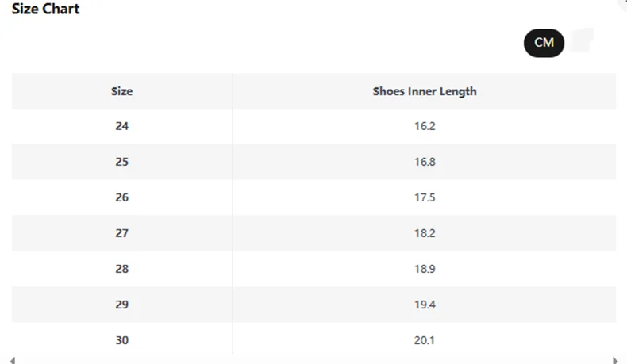
Task: Click the 16.2 inner length value
Action: (x=425, y=126)
